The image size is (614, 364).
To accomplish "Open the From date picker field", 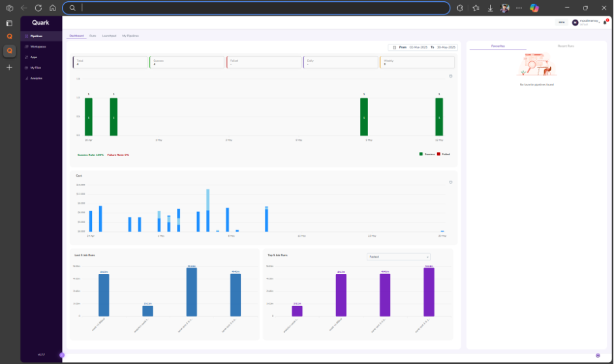I will click(418, 48).
